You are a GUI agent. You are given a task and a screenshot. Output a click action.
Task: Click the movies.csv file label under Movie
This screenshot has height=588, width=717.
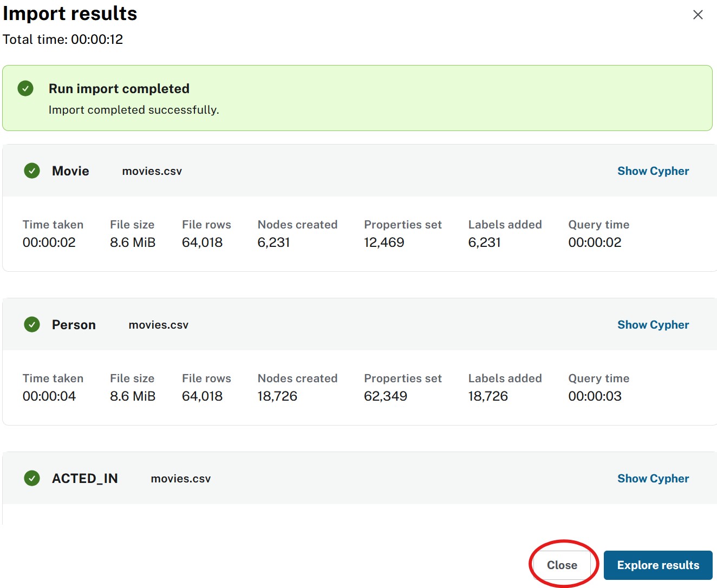[x=152, y=171]
